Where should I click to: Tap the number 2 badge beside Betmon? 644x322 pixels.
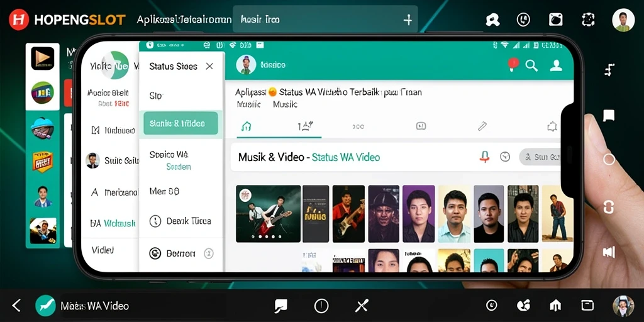click(x=209, y=253)
